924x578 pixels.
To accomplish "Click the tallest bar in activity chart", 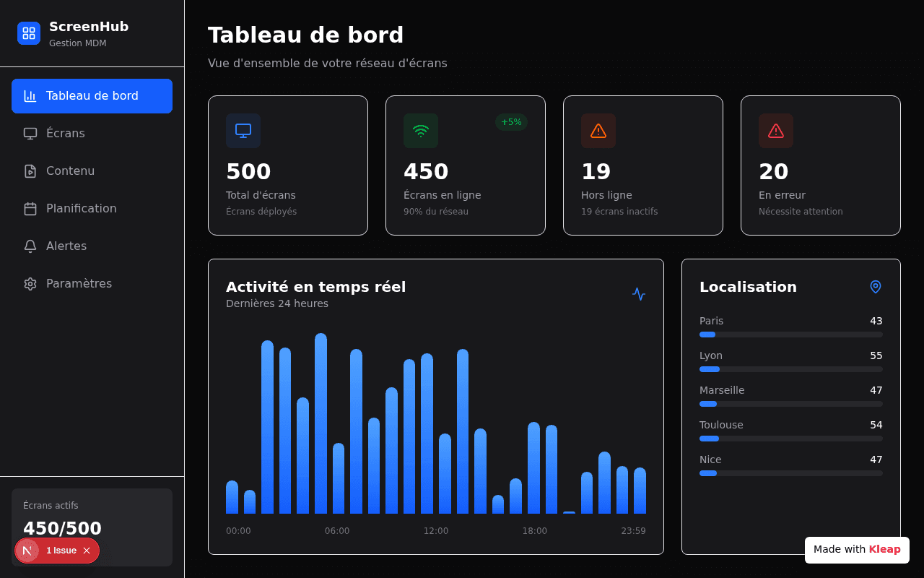I will click(x=321, y=423).
